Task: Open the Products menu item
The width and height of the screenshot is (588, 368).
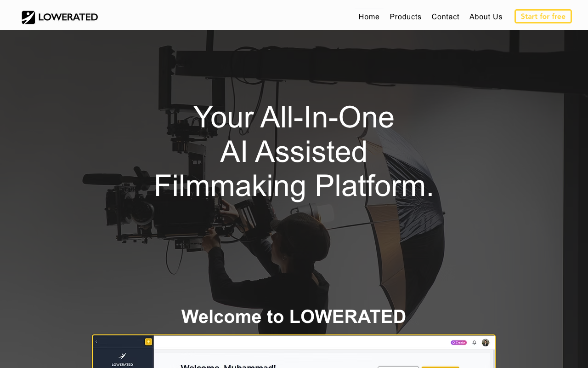Action: pyautogui.click(x=405, y=17)
